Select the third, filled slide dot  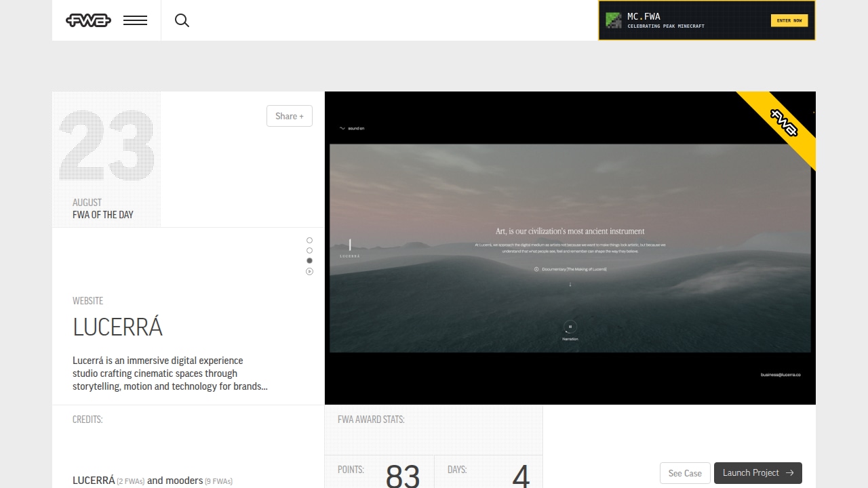point(309,261)
